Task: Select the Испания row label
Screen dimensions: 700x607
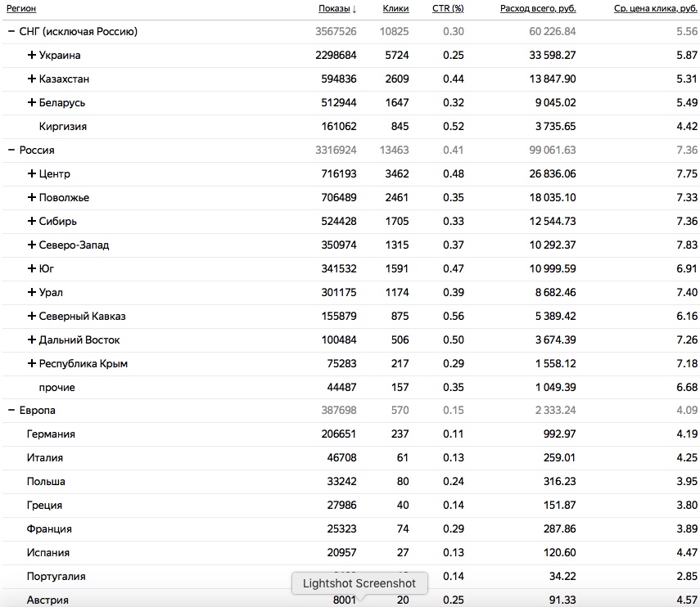Action: click(x=48, y=552)
